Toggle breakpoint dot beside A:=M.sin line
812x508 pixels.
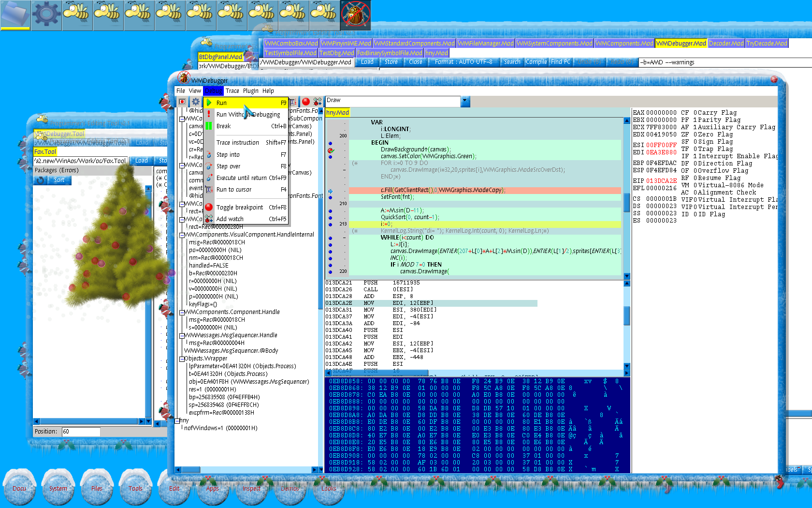pos(331,211)
